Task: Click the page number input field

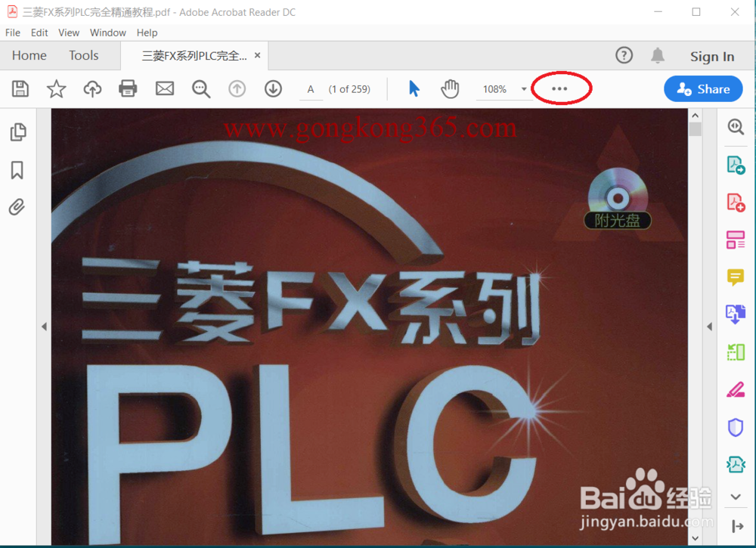Action: [x=311, y=89]
